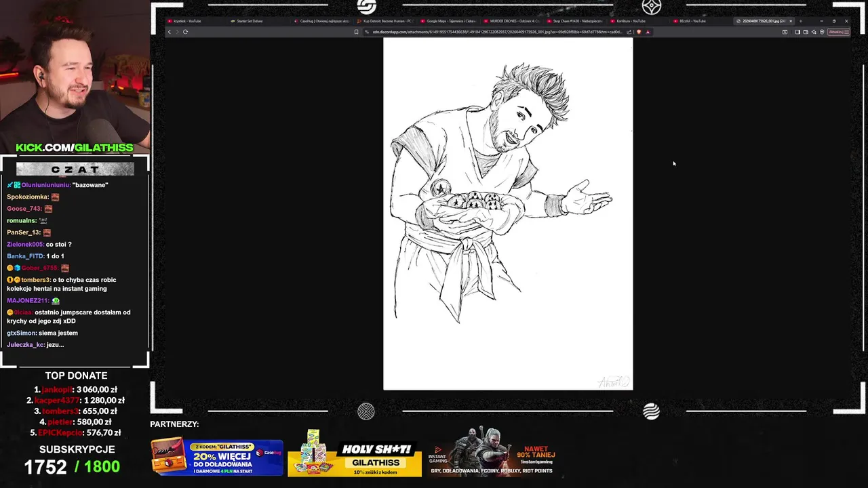Switch to the CaseHug tab

322,21
